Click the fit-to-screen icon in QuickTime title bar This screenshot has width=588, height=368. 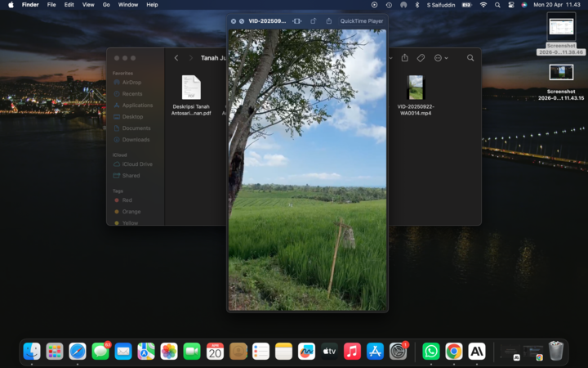[x=296, y=20]
